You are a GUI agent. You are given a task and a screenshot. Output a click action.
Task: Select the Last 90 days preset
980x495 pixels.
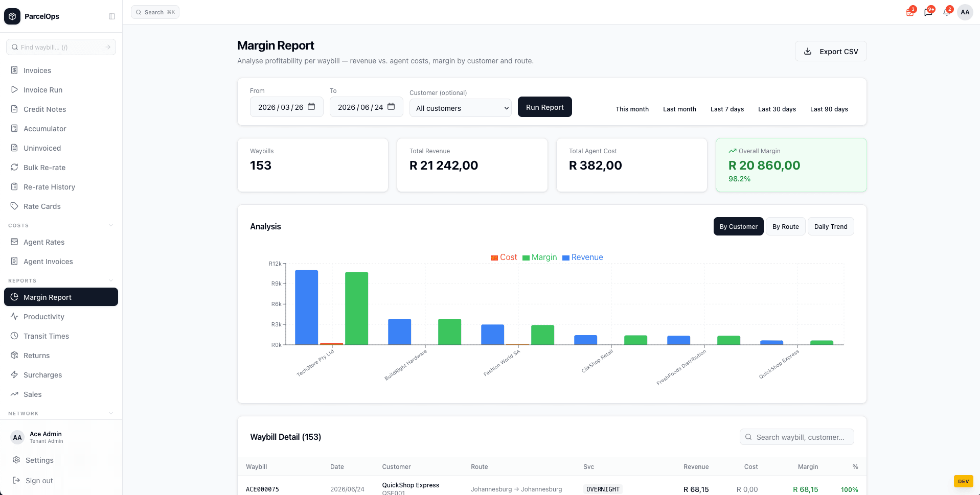coord(829,109)
